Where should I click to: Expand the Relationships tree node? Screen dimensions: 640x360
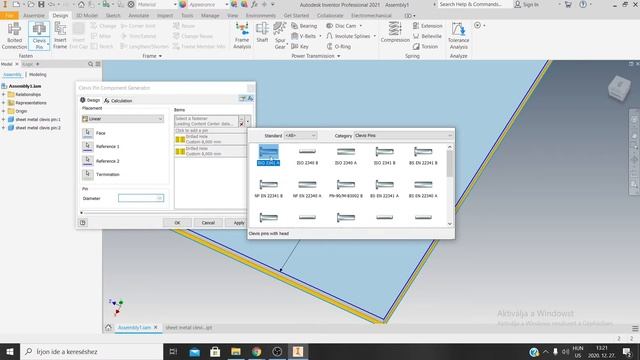click(x=4, y=94)
